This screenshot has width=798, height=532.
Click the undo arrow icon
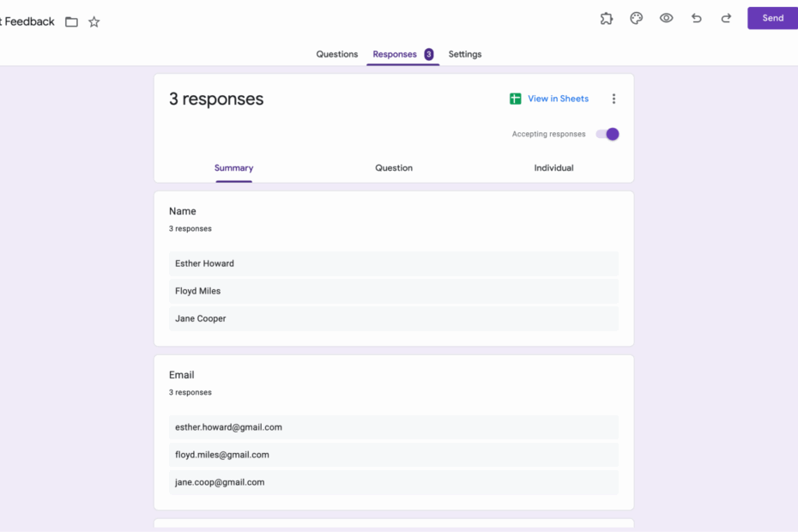click(x=696, y=18)
